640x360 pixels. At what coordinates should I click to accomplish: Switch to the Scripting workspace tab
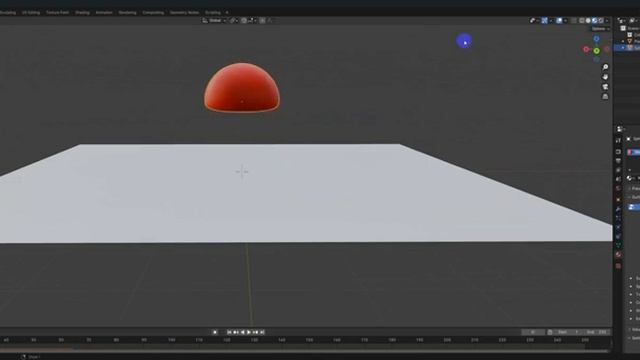[x=213, y=13]
